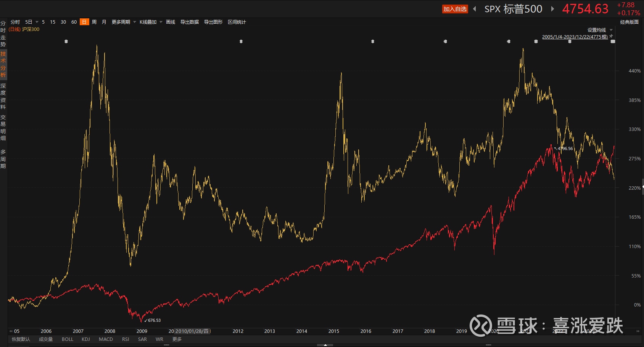Click the 2015 year label on the time axis

334,331
